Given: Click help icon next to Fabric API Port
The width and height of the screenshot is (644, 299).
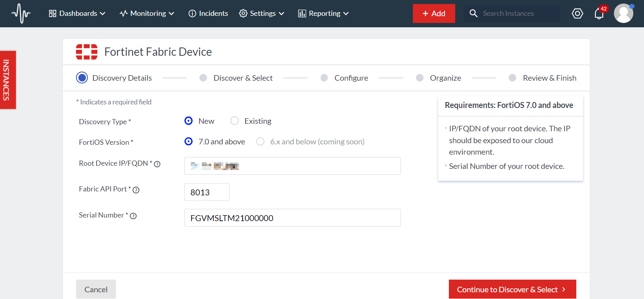Looking at the screenshot, I should coord(136,190).
